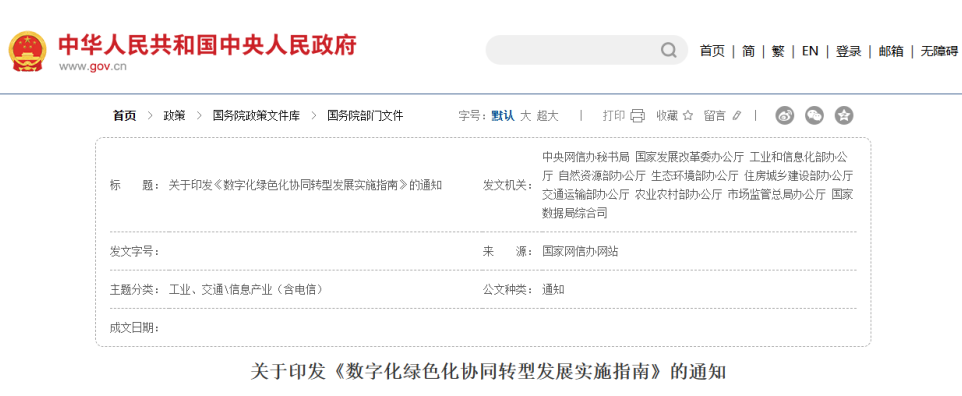The width and height of the screenshot is (962, 396).
Task: Switch to 繁 traditional Chinese
Action: click(778, 52)
